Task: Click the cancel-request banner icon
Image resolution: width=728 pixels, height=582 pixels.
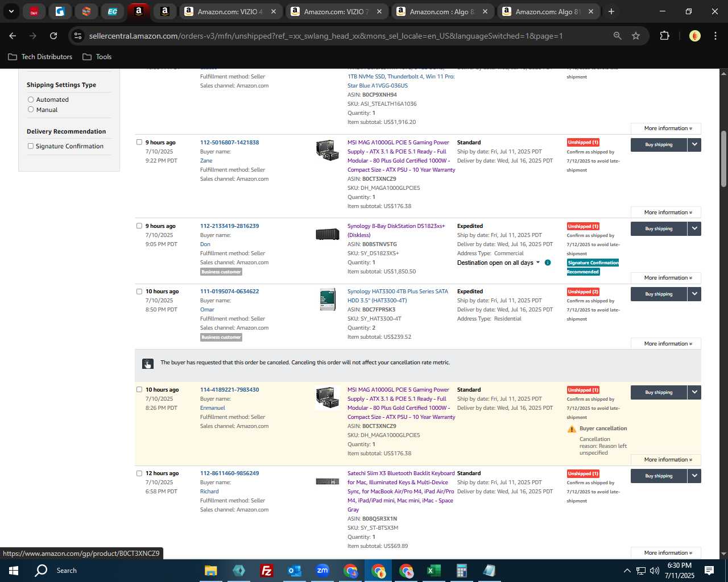Action: point(148,363)
